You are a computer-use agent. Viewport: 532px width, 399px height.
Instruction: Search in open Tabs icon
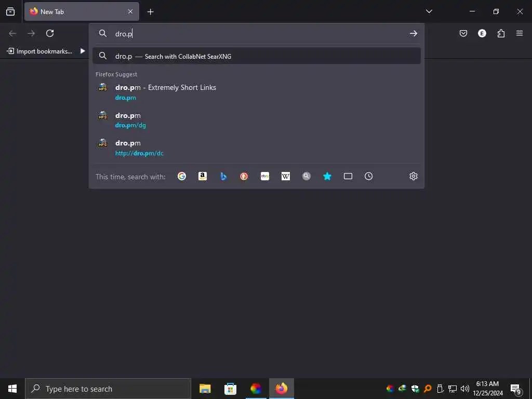(x=348, y=176)
